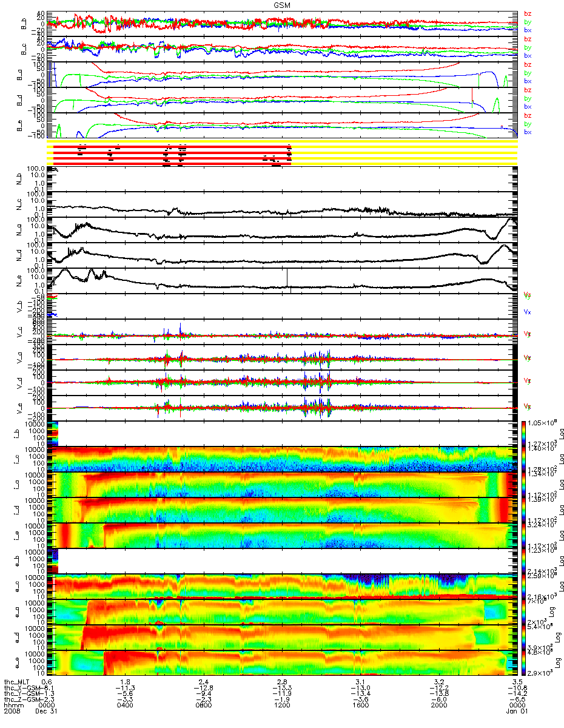Viewport: 564px width, 728px height.
Task: Click the green by legend of B_b panel
Action: point(528,22)
